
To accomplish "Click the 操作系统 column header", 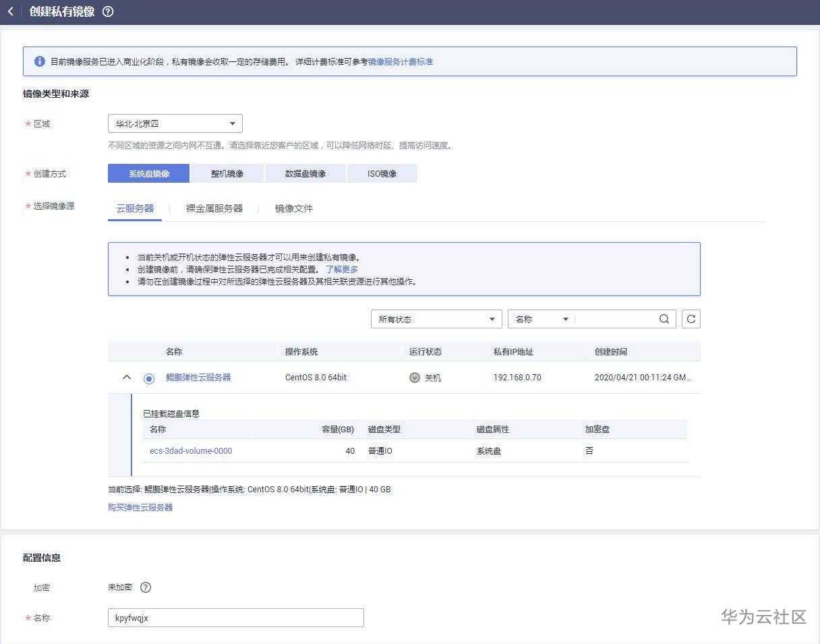I will (x=301, y=351).
